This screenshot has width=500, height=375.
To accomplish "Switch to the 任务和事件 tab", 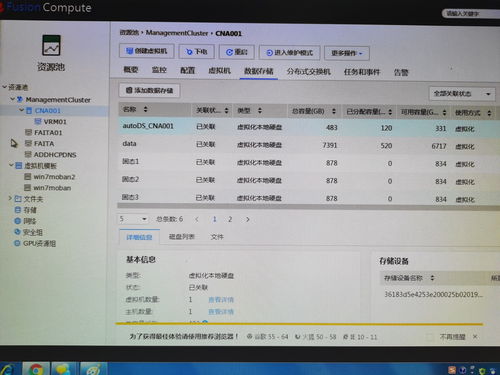I will pyautogui.click(x=362, y=72).
